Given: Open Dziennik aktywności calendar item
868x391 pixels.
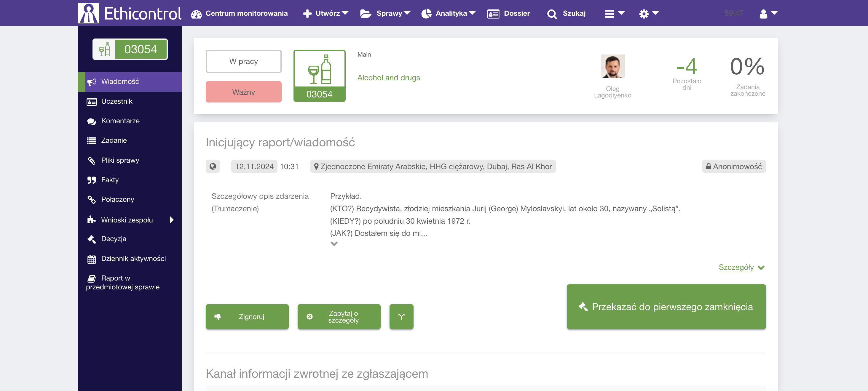Looking at the screenshot, I should point(133,258).
